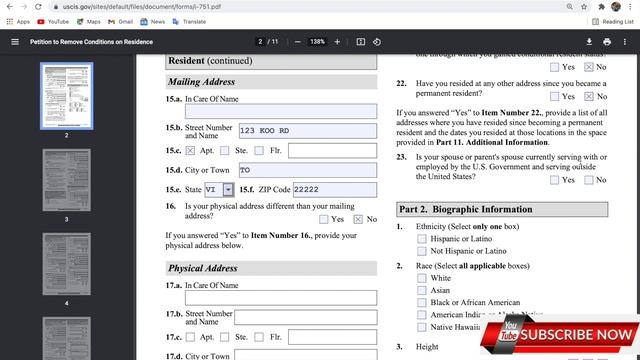640x360 pixels.
Task: Open the browser profile avatar
Action: pos(616,7)
